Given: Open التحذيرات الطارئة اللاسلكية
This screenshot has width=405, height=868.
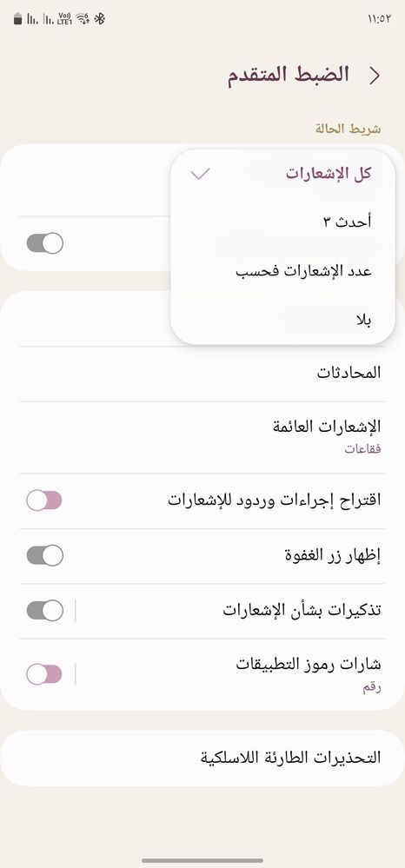Looking at the screenshot, I should point(202,758).
